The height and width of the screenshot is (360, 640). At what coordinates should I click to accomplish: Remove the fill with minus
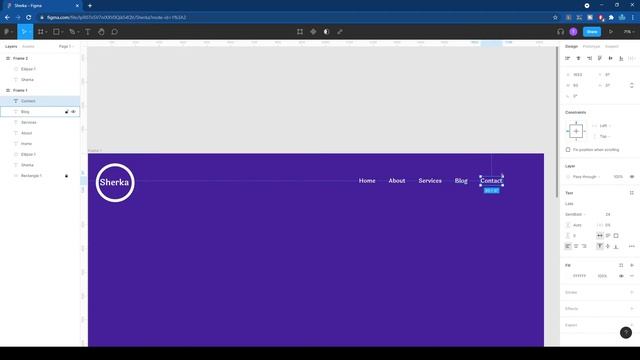(632, 276)
